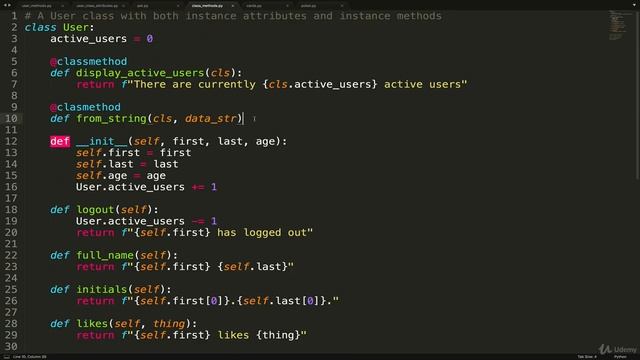Image resolution: width=640 pixels, height=360 pixels.
Task: Click the 'likes {thing}' return string
Action: pyautogui.click(x=214, y=335)
